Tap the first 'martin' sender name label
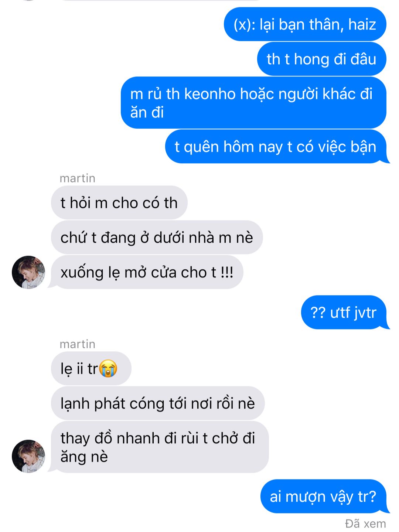 coord(78,178)
